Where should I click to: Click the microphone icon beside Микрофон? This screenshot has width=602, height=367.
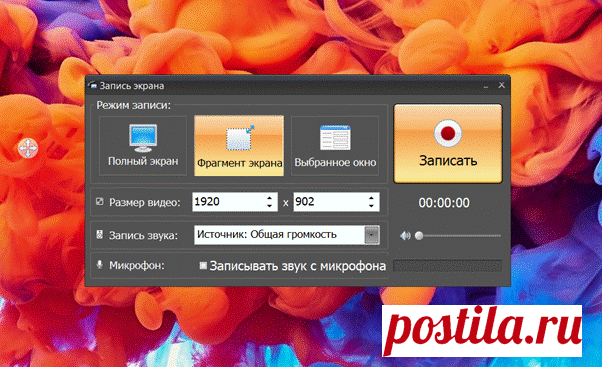pos(99,265)
